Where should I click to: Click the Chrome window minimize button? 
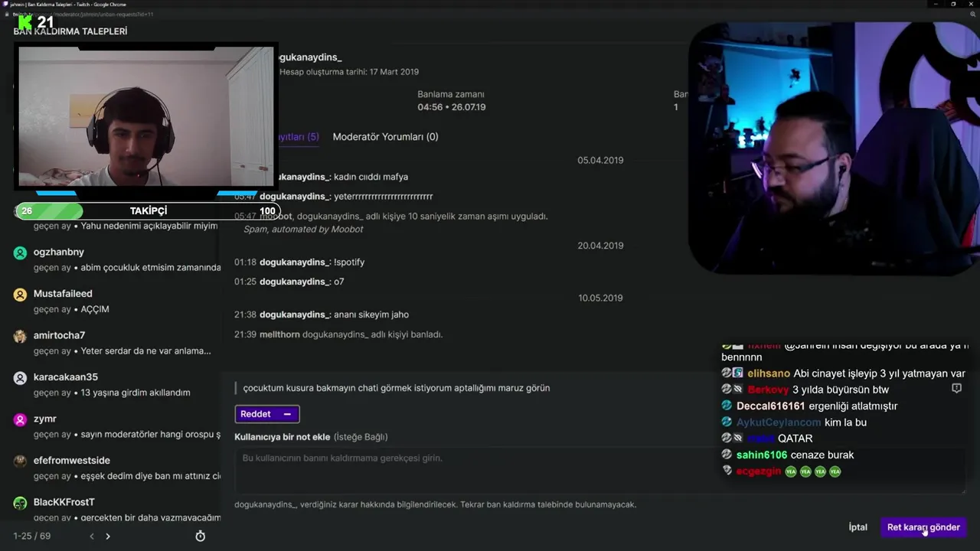[936, 4]
